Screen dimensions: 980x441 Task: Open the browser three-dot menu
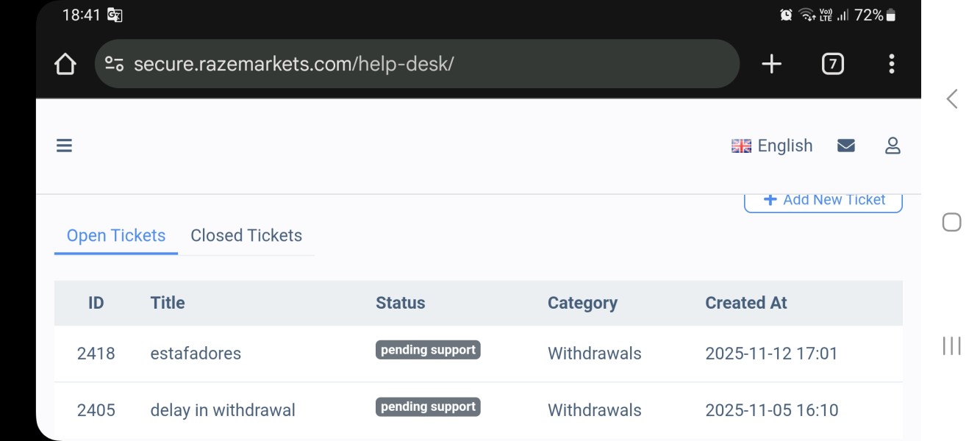tap(891, 64)
